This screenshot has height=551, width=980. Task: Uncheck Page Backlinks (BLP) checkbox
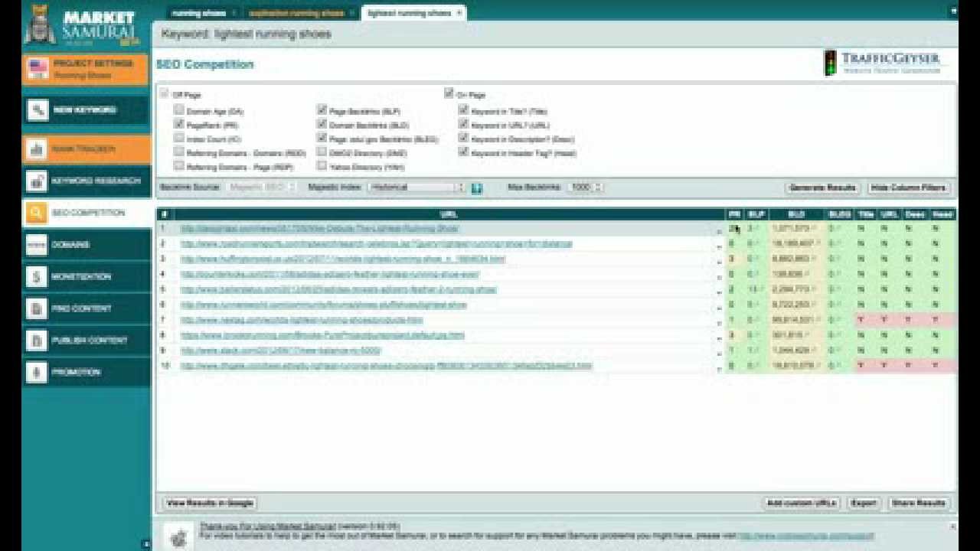322,110
